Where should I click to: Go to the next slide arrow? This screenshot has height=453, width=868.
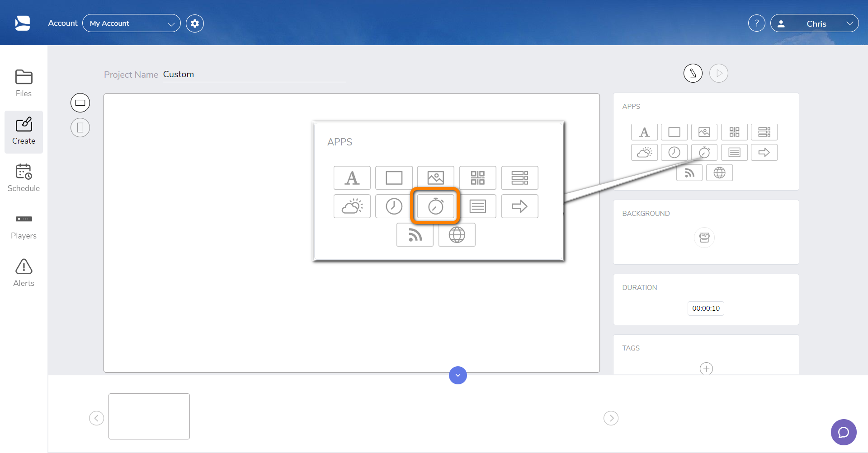[x=611, y=418]
